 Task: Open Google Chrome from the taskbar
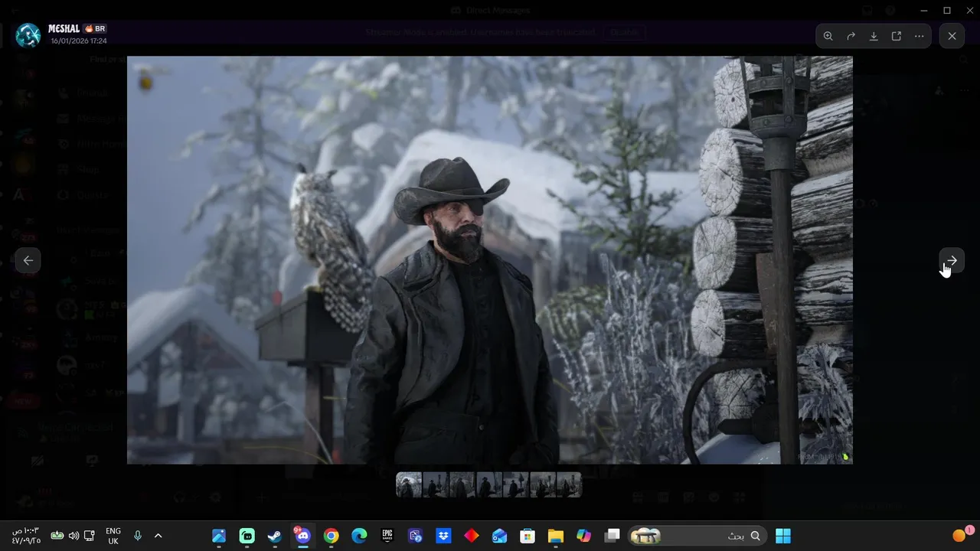pyautogui.click(x=331, y=536)
